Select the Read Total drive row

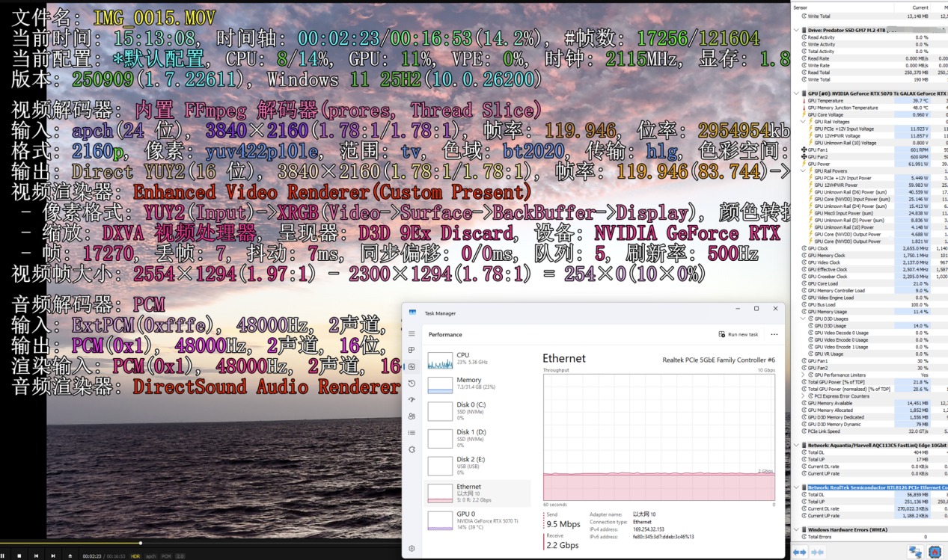point(870,73)
